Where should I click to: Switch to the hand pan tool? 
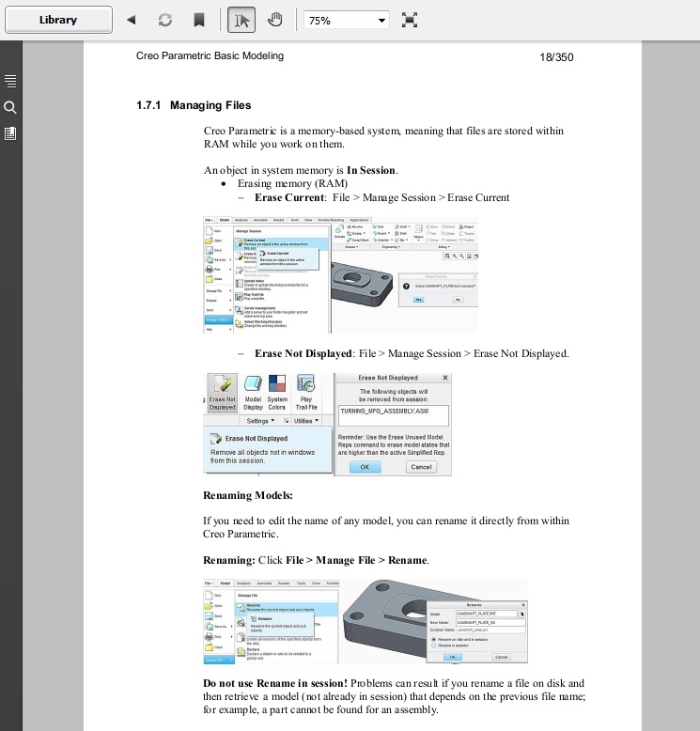[x=275, y=20]
